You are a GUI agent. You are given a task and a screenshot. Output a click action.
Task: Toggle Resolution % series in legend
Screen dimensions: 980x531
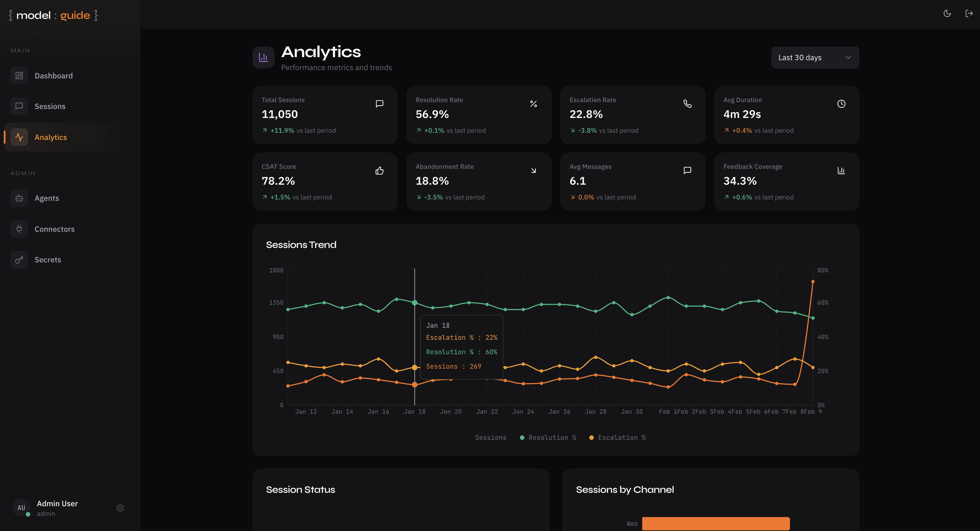click(548, 438)
